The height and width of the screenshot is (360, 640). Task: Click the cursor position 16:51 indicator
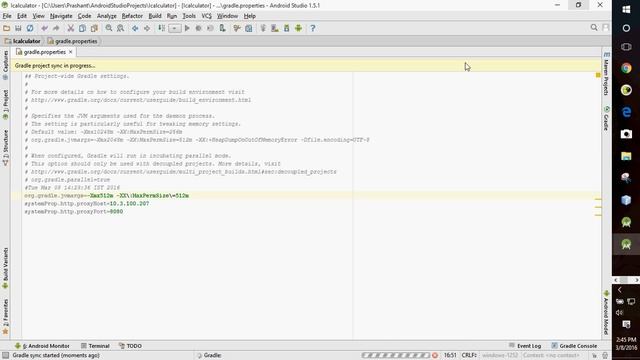point(450,356)
